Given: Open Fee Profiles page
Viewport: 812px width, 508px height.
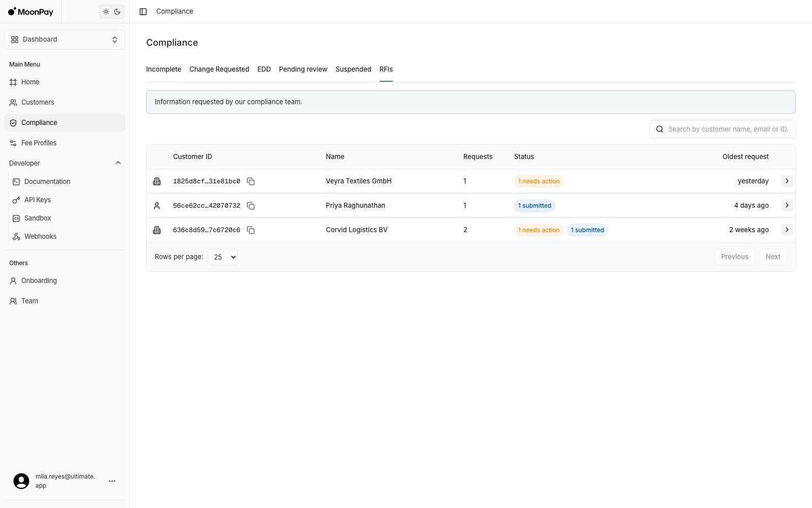Looking at the screenshot, I should (x=64, y=143).
